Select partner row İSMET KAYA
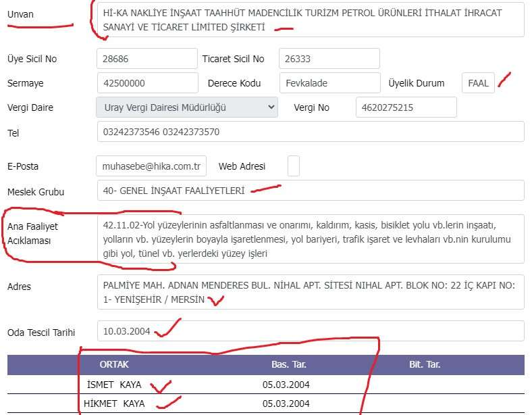The image size is (532, 415). click(265, 385)
